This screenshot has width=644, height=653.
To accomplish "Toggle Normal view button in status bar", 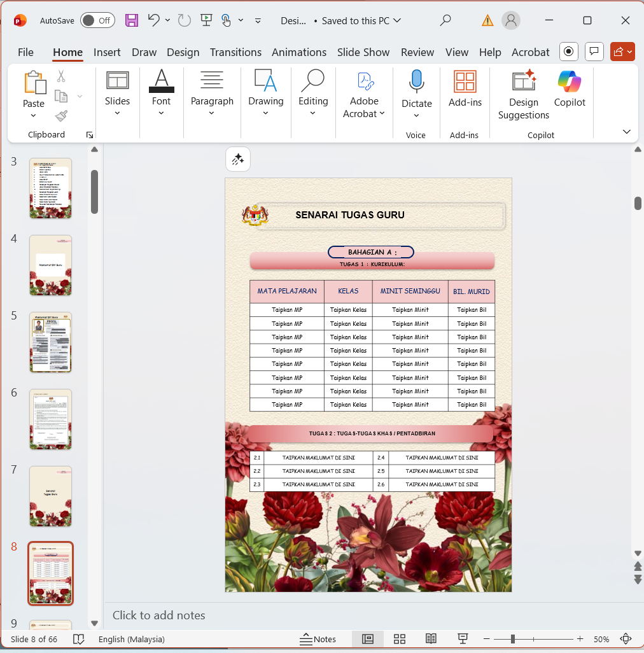I will pos(368,639).
